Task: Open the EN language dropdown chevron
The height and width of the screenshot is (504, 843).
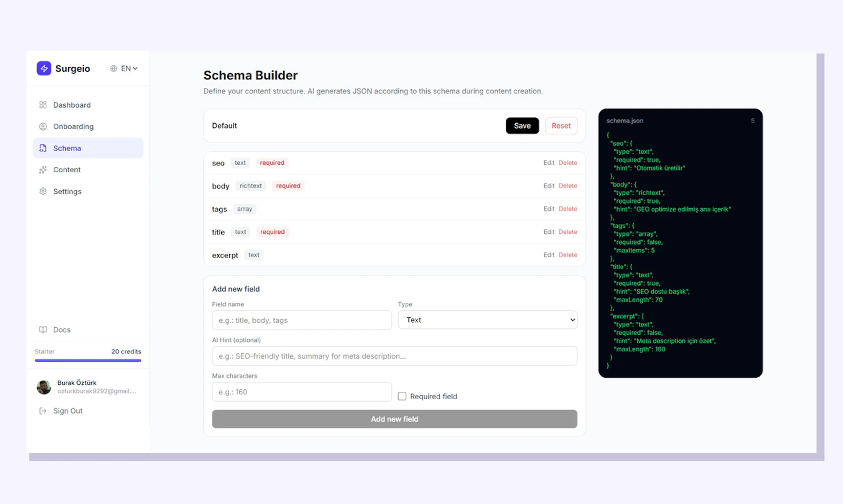Action: [135, 68]
